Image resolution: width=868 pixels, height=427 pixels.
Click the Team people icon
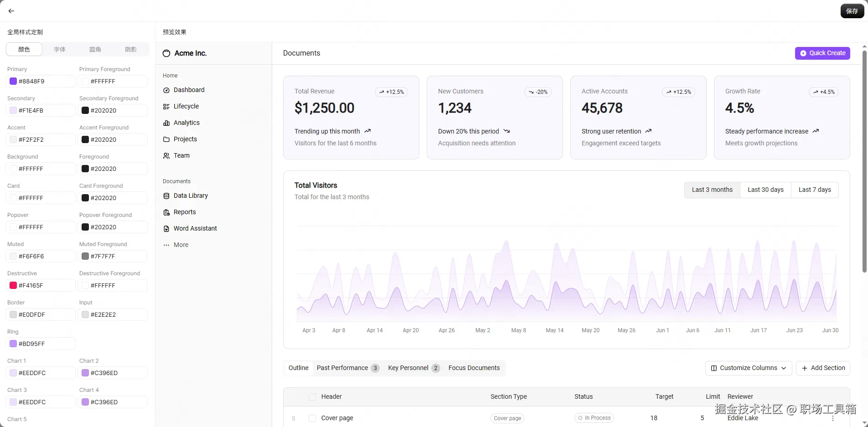166,156
